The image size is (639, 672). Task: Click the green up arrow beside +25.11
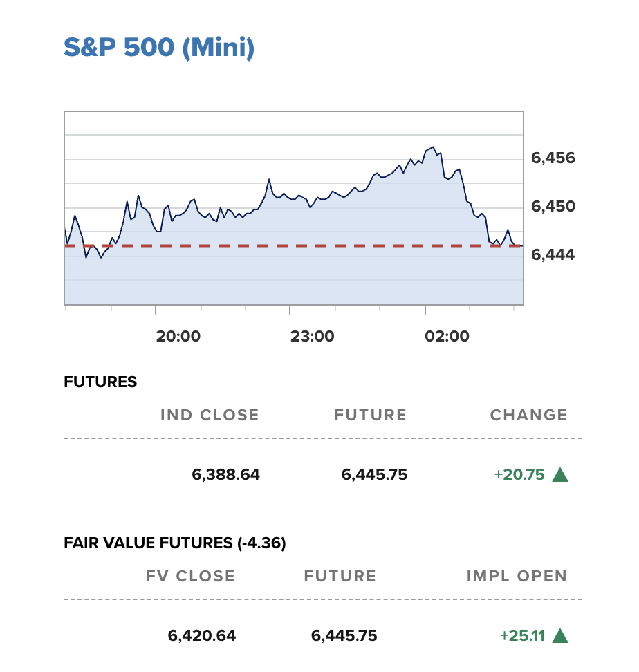pyautogui.click(x=560, y=635)
